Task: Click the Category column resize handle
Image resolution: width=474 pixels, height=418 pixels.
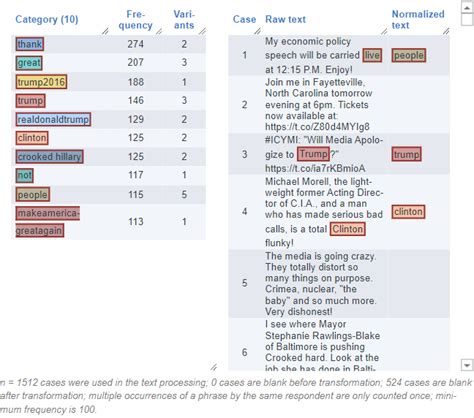Action: pyautogui.click(x=105, y=31)
